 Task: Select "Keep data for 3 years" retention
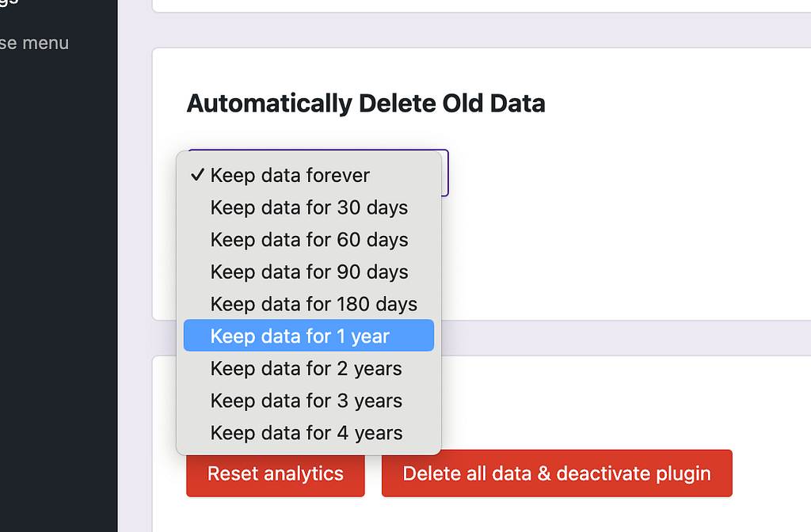pyautogui.click(x=306, y=401)
